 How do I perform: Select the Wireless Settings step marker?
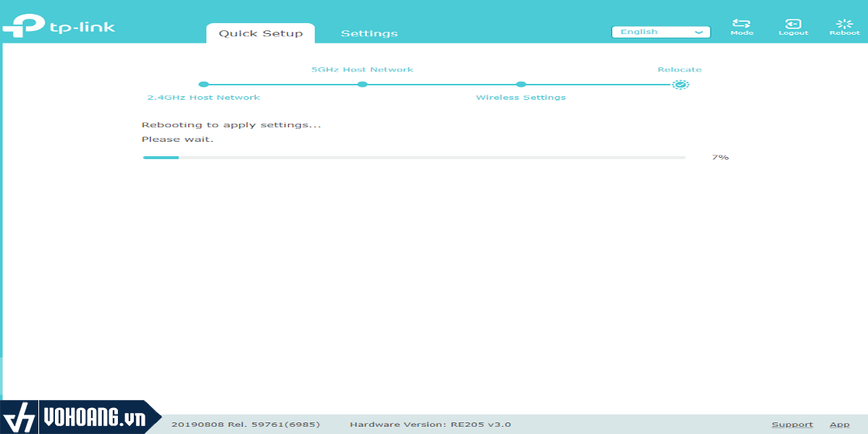521,85
